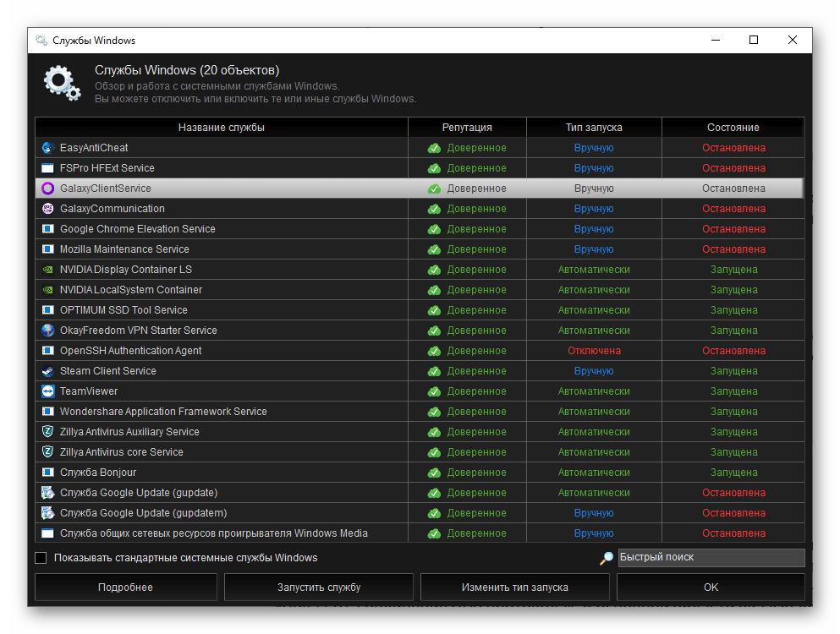Viewport: 840px width, 634px height.
Task: Sort by the Состояние column header
Action: (x=733, y=128)
